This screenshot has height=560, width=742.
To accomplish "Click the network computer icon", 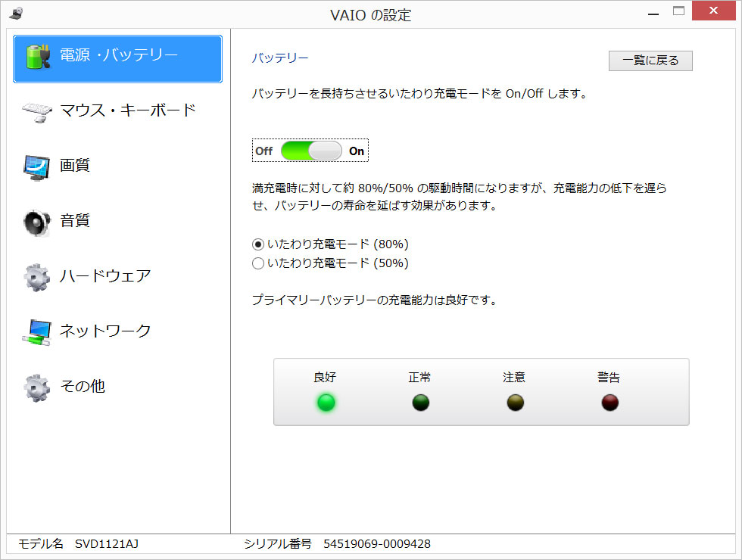I will pyautogui.click(x=36, y=332).
